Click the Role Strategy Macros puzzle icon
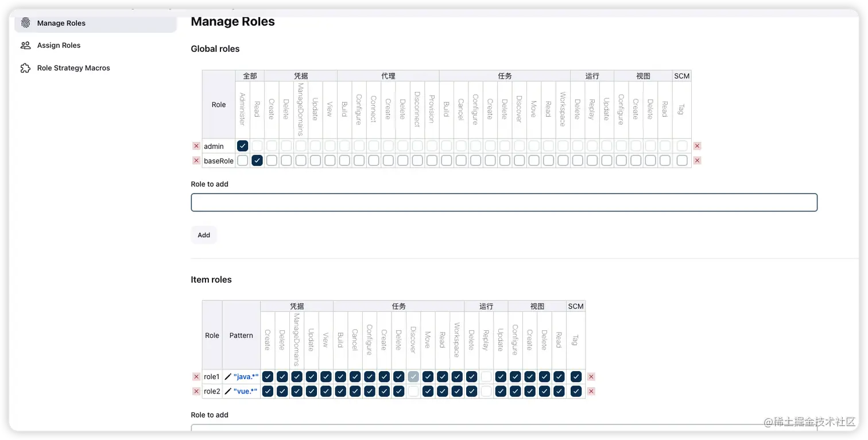Screen dimensions: 868x440 (25, 68)
